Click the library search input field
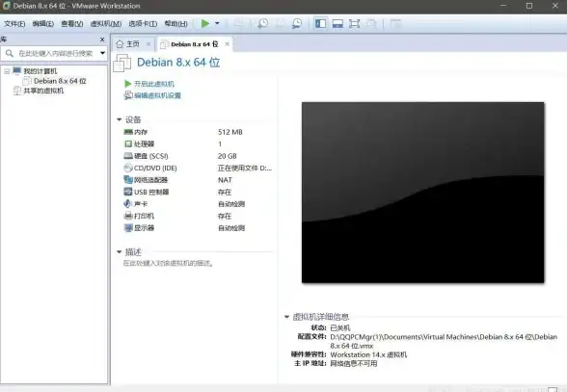 point(56,54)
